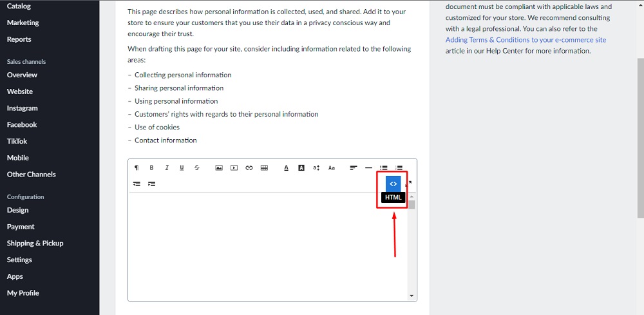Open the Website sales channel

20,91
